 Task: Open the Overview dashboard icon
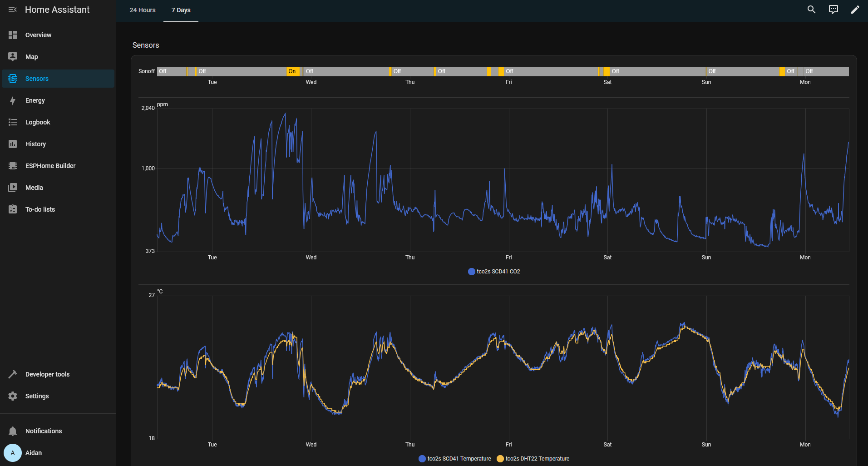[x=13, y=35]
